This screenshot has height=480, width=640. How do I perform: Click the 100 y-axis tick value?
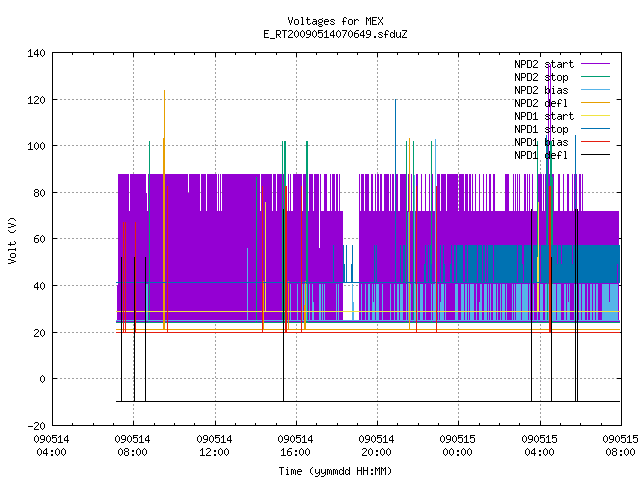tap(36, 146)
